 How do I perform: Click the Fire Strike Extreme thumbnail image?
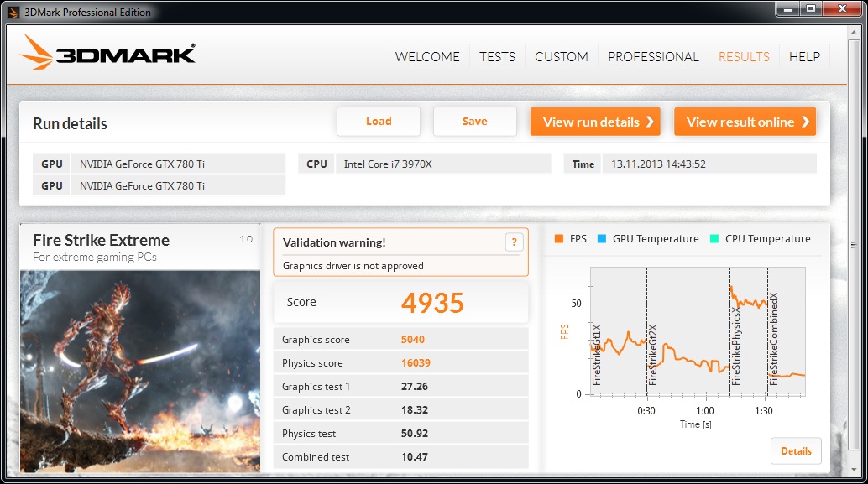[140, 371]
